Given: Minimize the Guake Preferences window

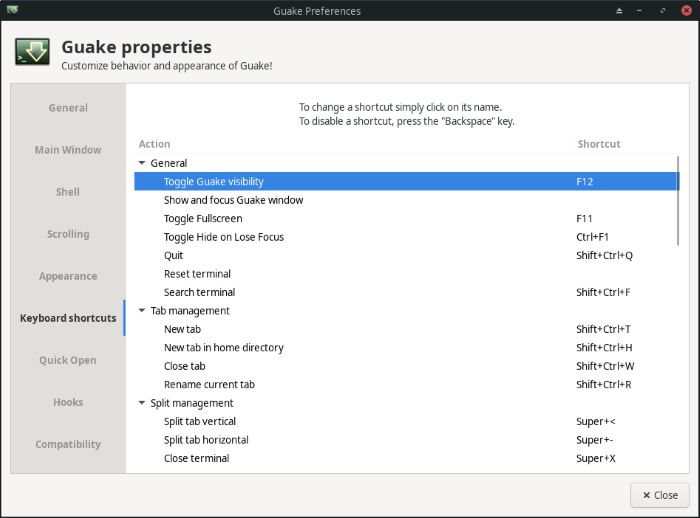Looking at the screenshot, I should click(x=640, y=11).
